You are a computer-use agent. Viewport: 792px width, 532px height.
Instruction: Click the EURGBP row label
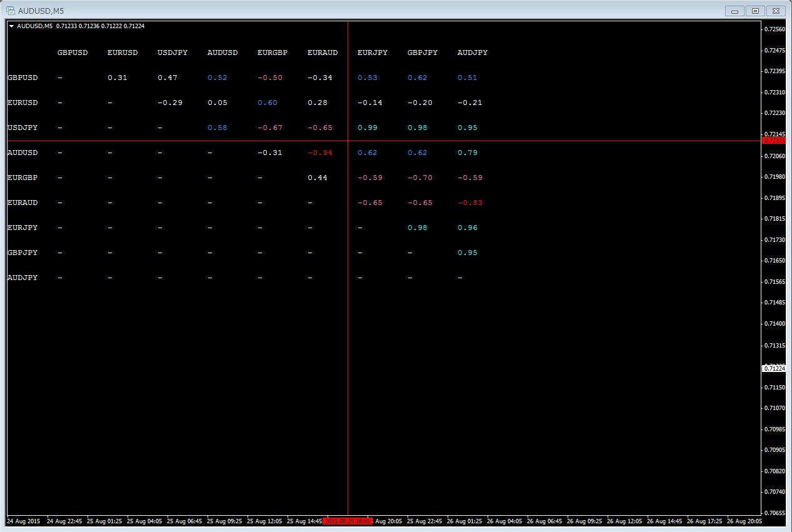click(x=23, y=178)
